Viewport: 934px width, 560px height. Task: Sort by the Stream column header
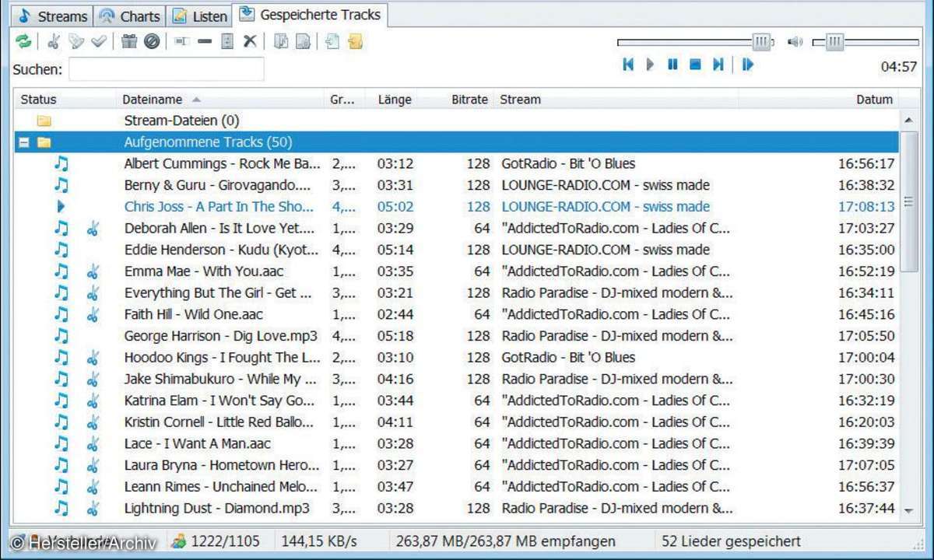(521, 100)
